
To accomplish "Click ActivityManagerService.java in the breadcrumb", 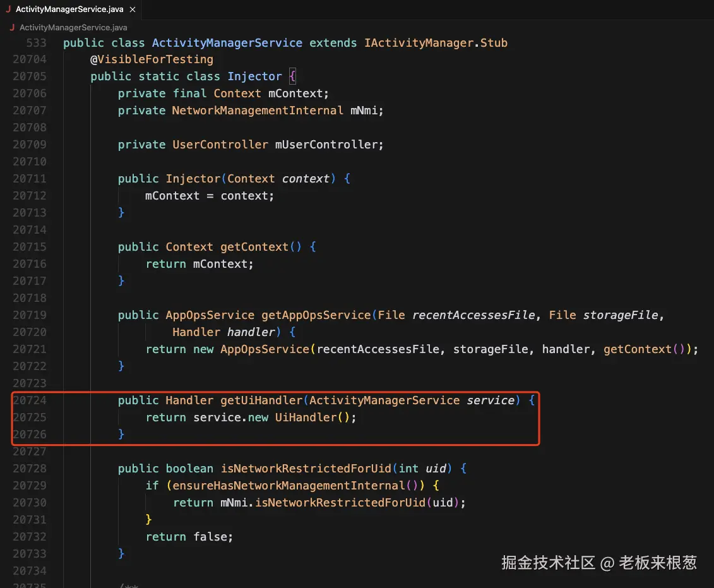I will [73, 27].
